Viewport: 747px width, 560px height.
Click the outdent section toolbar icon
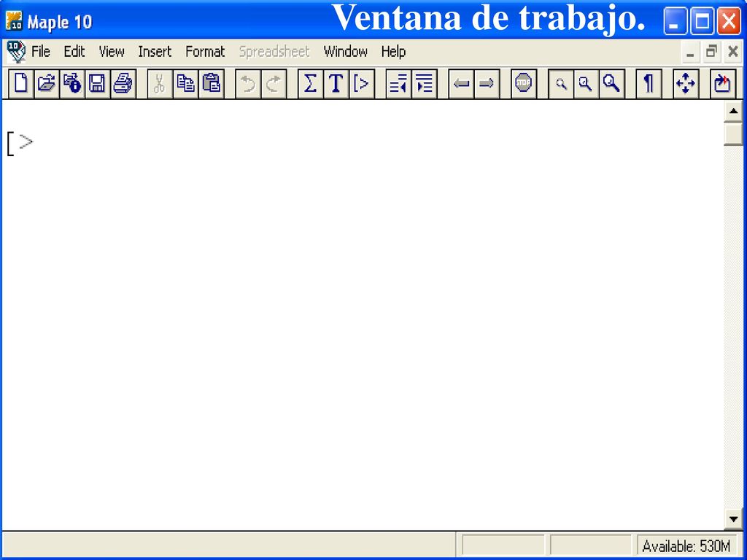[x=398, y=84]
